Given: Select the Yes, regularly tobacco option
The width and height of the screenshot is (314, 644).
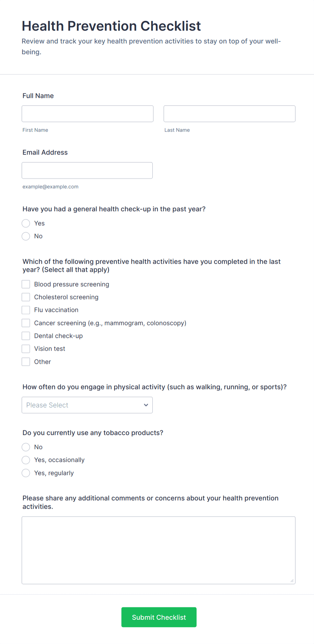Looking at the screenshot, I should click(26, 473).
